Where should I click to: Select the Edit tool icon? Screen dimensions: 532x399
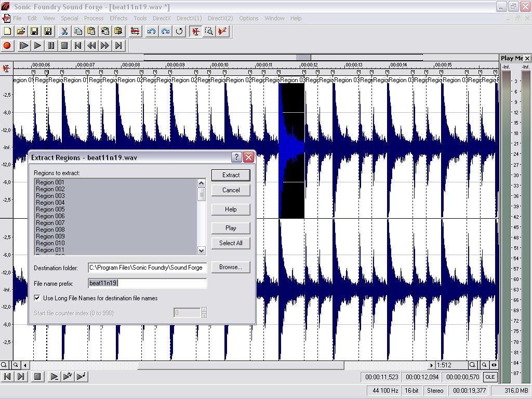[x=196, y=31]
